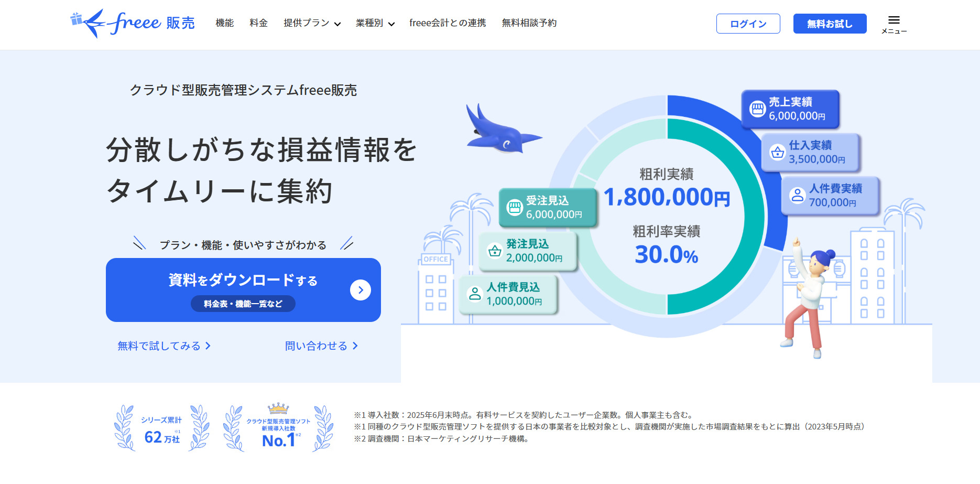Click the heading クラウド型販売管理システムfreee販売

tap(243, 90)
